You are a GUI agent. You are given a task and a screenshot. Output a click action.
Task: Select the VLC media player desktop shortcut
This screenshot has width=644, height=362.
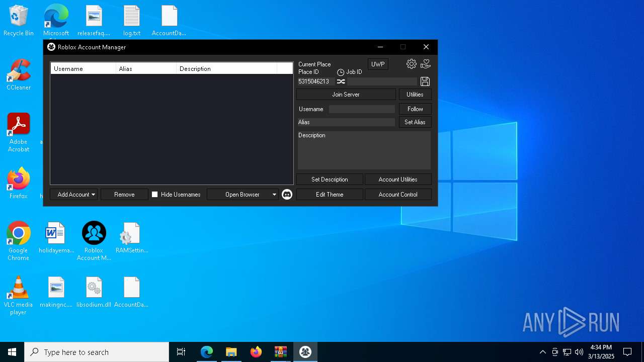point(19,296)
